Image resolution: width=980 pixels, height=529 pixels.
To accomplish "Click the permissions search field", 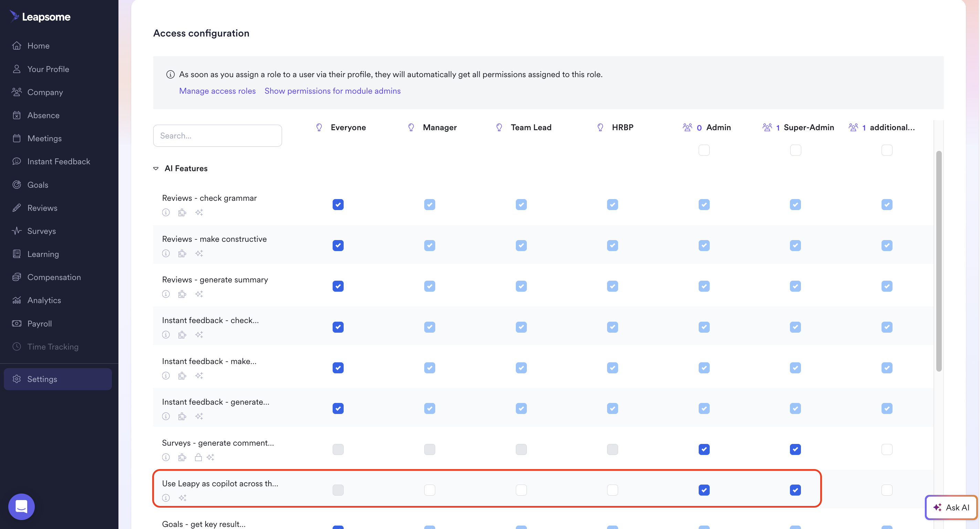I will click(217, 135).
